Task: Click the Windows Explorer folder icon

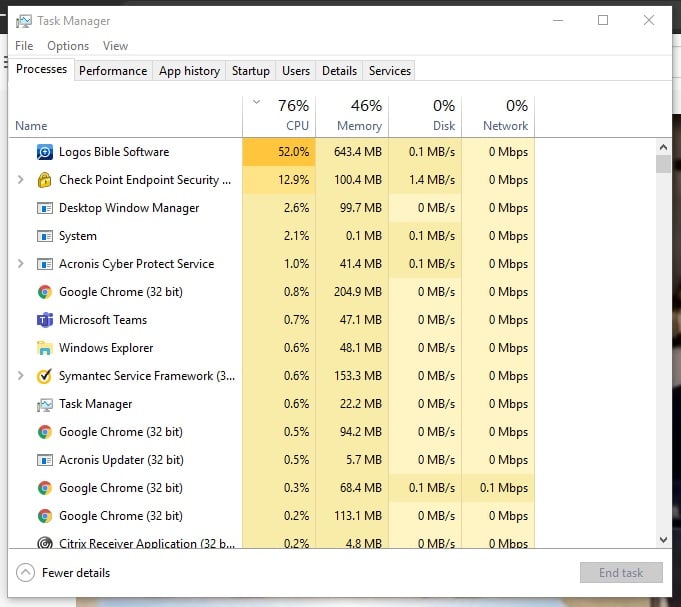Action: [45, 348]
